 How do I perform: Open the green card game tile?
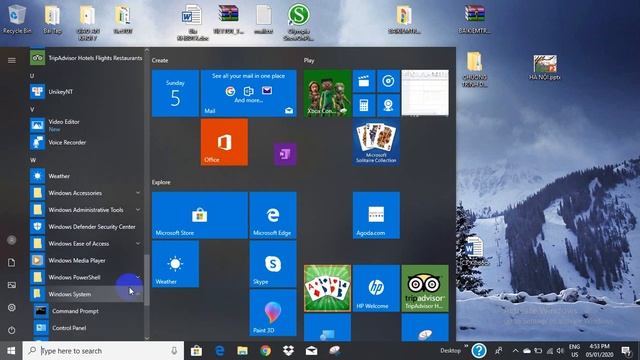327,288
